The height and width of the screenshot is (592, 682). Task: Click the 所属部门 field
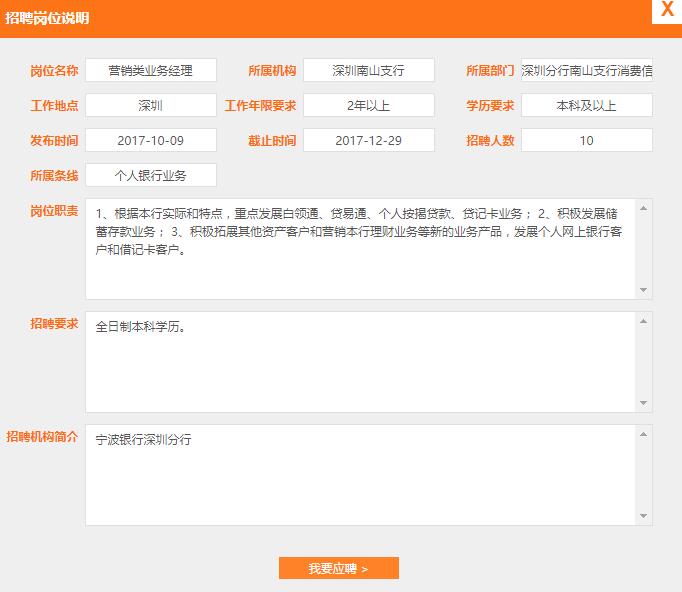point(586,70)
